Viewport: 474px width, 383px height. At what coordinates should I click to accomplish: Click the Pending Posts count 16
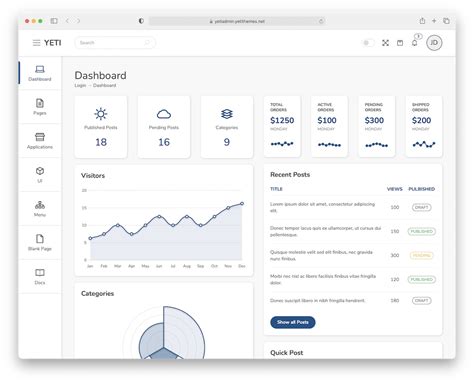pyautogui.click(x=164, y=142)
